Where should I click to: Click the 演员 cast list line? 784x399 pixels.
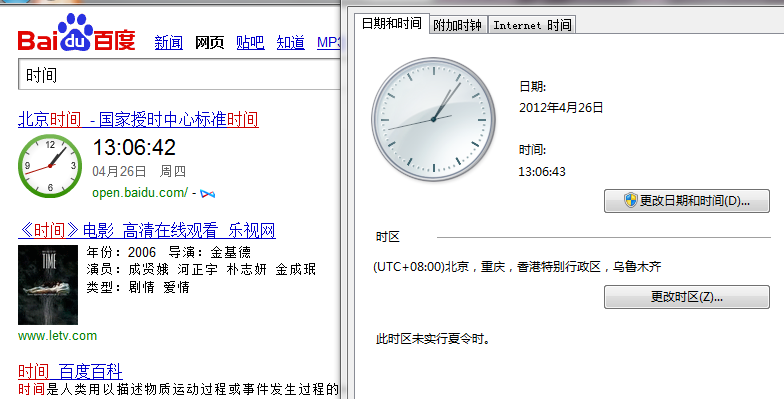pos(201,270)
